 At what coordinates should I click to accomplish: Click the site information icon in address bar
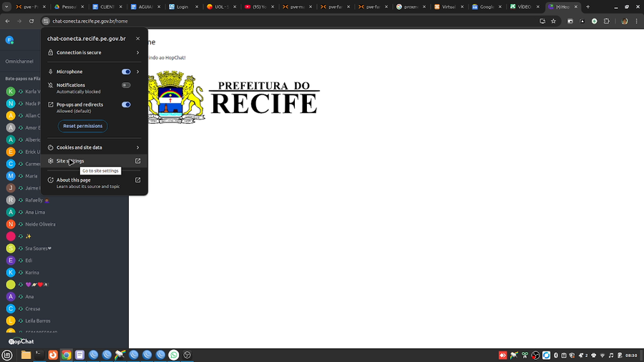(x=46, y=21)
